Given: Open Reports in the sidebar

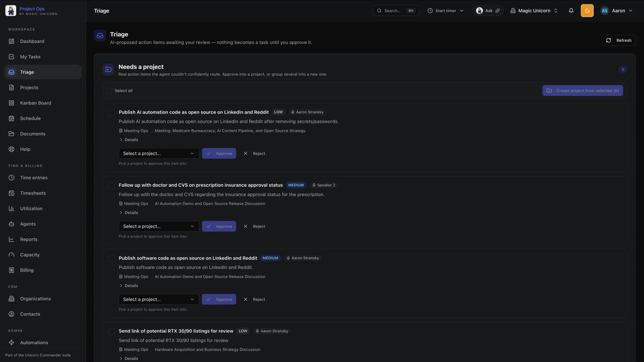Looking at the screenshot, I should [43, 239].
